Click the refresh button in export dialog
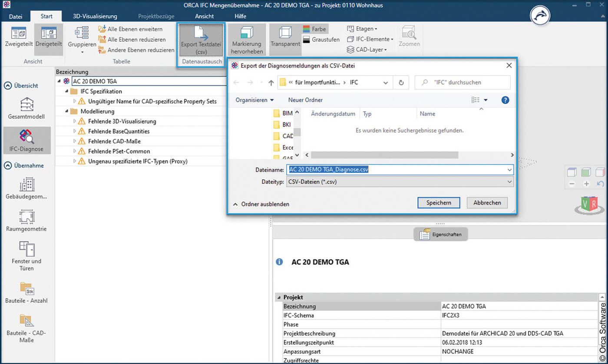Viewport: 608px width, 364px height. [x=401, y=82]
